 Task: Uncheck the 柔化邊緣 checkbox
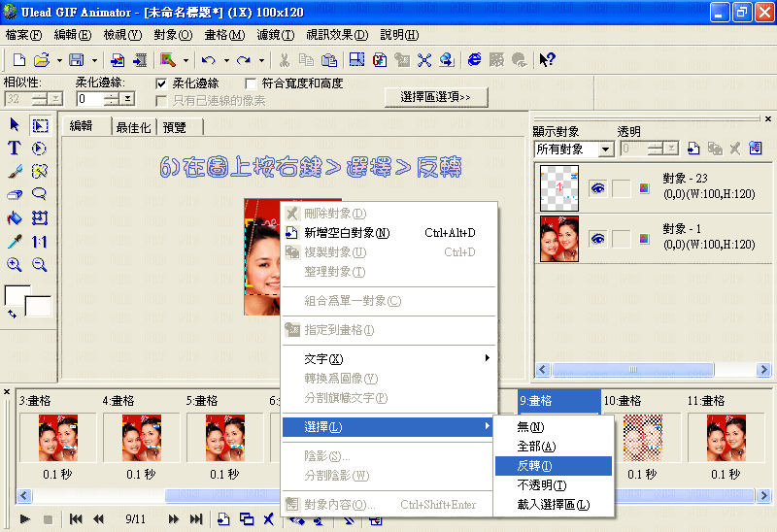[x=161, y=83]
